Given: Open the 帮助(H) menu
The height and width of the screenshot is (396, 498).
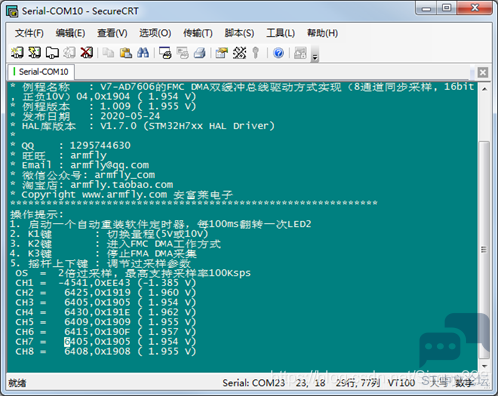Looking at the screenshot, I should coord(322,33).
